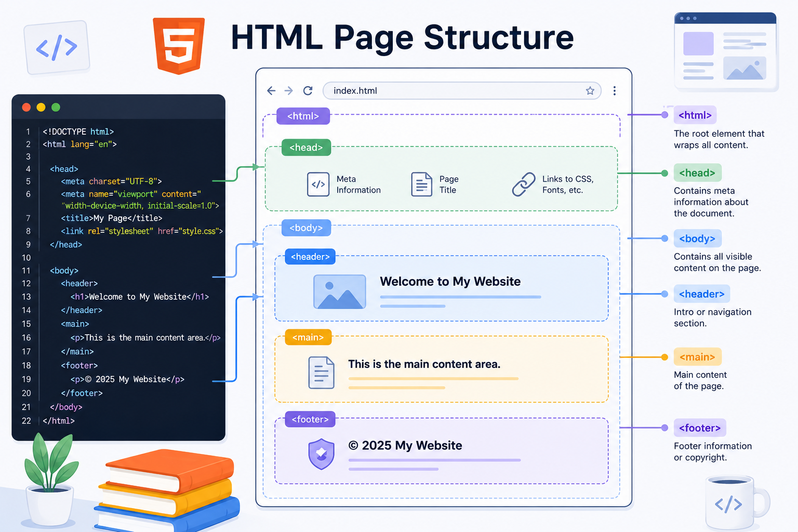Viewport: 798px width, 532px height.
Task: Click the footer shield icon
Action: click(321, 454)
